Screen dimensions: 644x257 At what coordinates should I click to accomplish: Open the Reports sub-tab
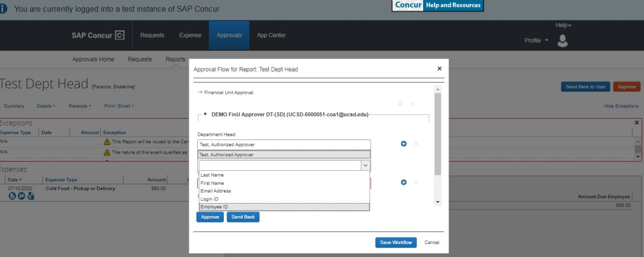tap(176, 59)
